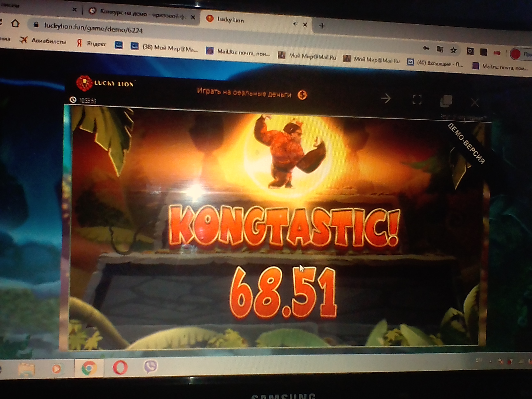Open Opera from the taskbar
The width and height of the screenshot is (532, 399).
120,367
